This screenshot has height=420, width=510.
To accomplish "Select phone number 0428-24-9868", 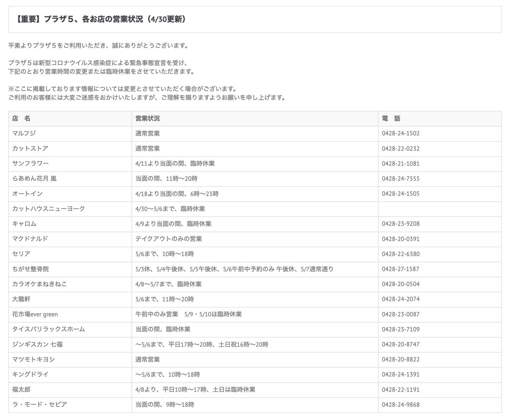I will tap(401, 405).
